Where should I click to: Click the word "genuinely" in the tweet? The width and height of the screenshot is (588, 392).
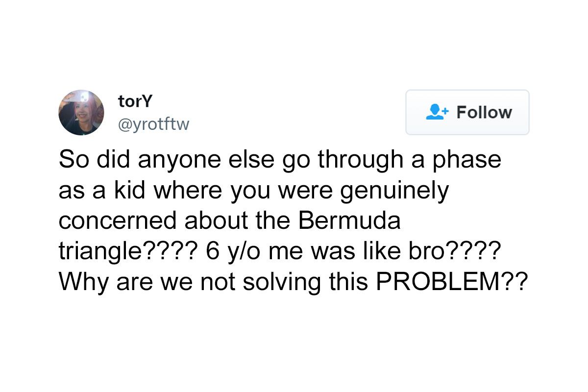394,191
